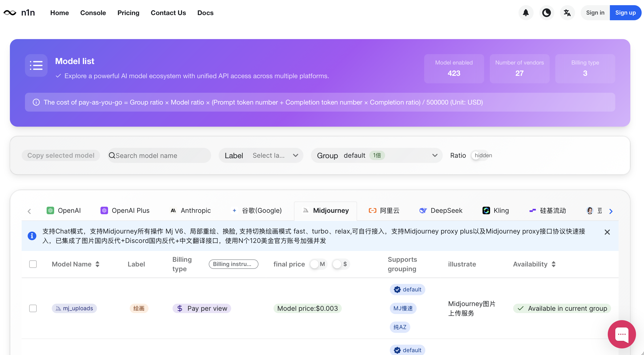Click the Sign up button

625,13
